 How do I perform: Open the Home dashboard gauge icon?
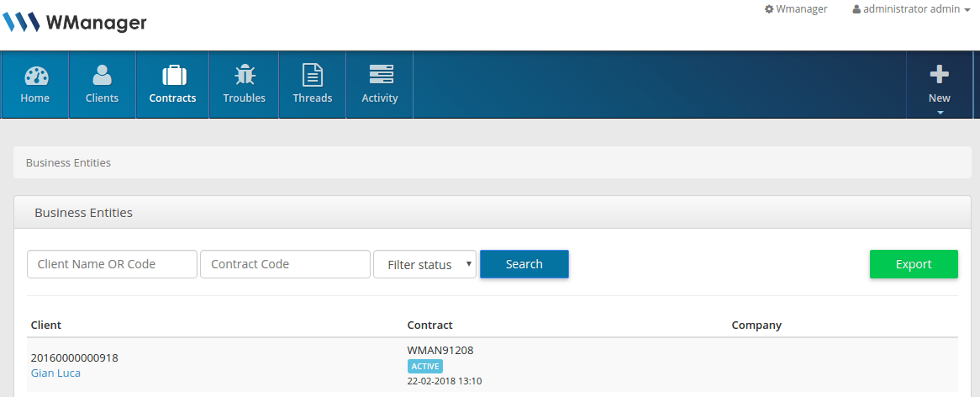click(x=35, y=76)
